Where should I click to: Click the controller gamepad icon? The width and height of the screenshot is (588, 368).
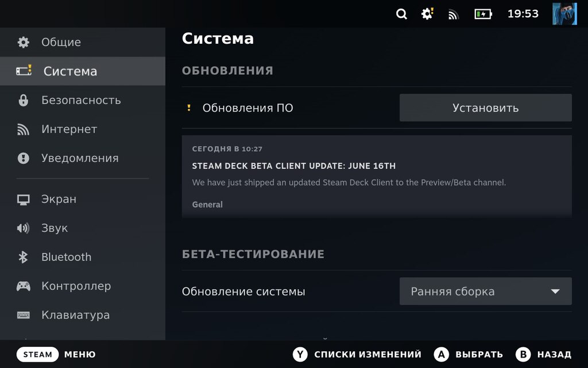tap(23, 286)
